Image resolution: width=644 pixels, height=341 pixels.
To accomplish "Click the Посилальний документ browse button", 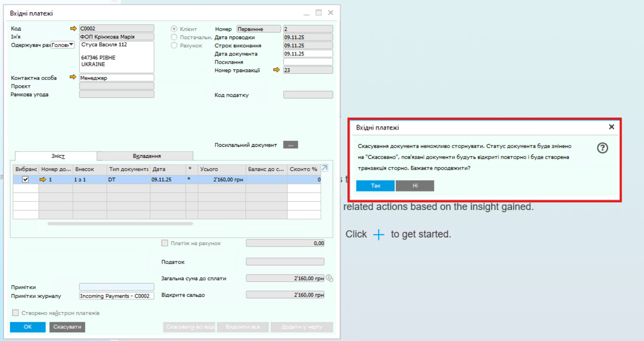I will pyautogui.click(x=291, y=145).
